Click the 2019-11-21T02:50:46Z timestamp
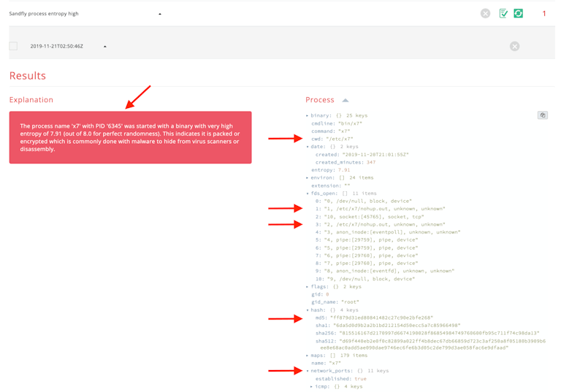Viewport: 561px width, 392px height. [x=56, y=46]
